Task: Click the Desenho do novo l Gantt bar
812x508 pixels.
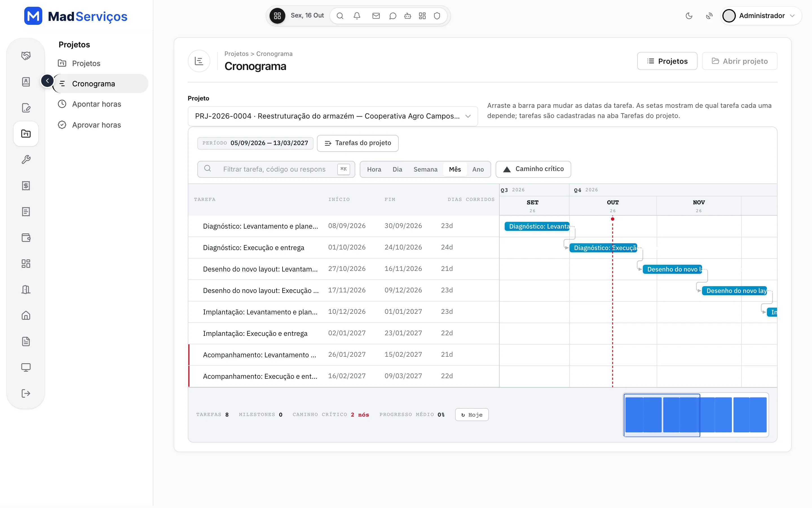Action: [672, 270]
